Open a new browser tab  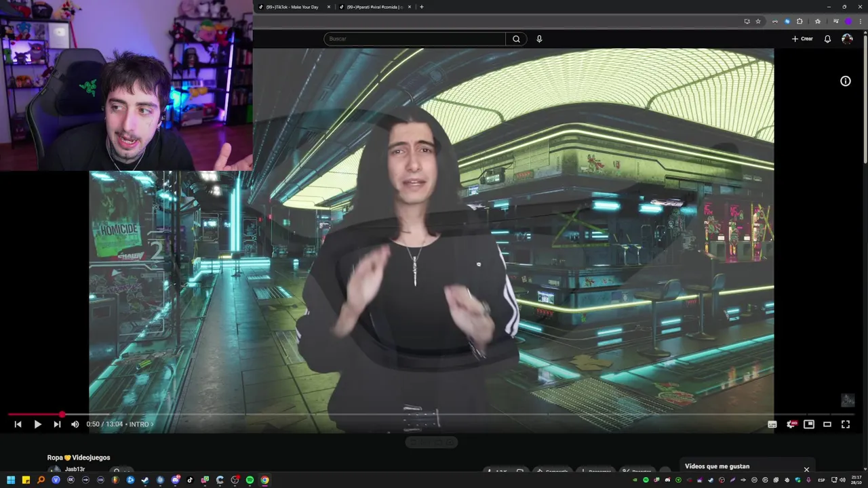[422, 7]
